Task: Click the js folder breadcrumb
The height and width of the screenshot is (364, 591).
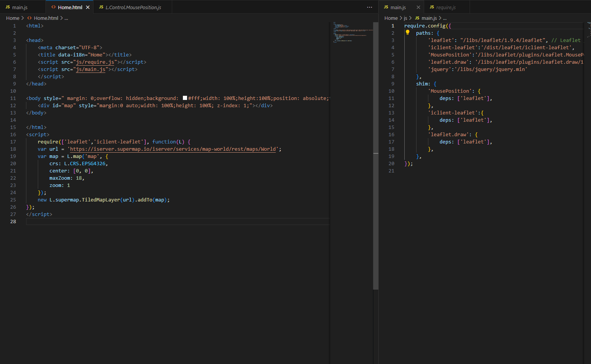Action: 405,18
